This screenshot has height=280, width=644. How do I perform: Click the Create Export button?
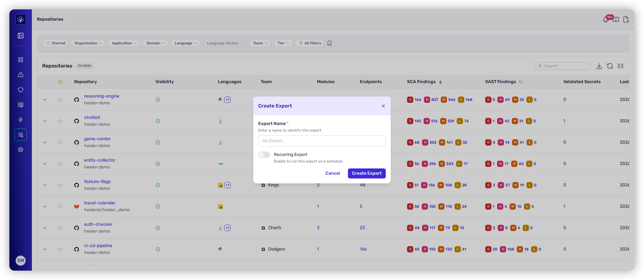367,173
